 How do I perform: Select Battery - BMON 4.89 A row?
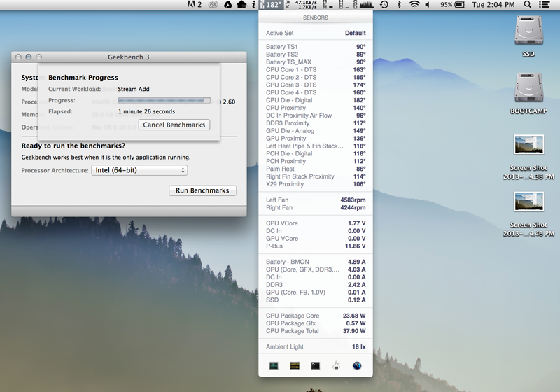[316, 262]
